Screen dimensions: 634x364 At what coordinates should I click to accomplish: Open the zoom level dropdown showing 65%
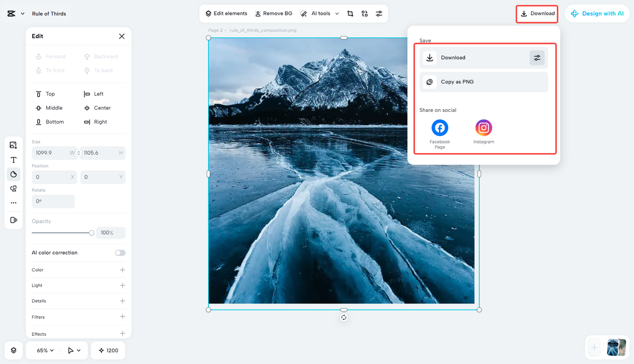click(x=43, y=350)
